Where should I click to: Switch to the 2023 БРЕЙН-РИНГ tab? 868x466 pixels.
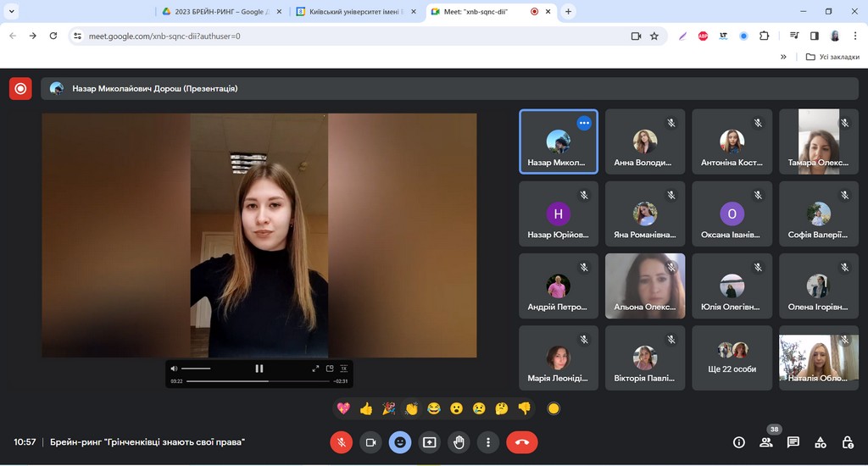tap(220, 12)
